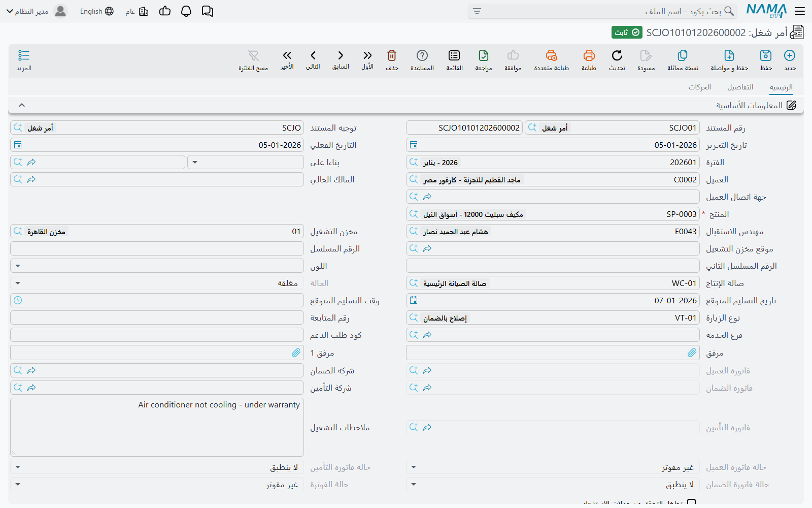Image resolution: width=812 pixels, height=508 pixels.
Task: Click the Serial Number (الرقم المسلسل) field
Action: (157, 248)
